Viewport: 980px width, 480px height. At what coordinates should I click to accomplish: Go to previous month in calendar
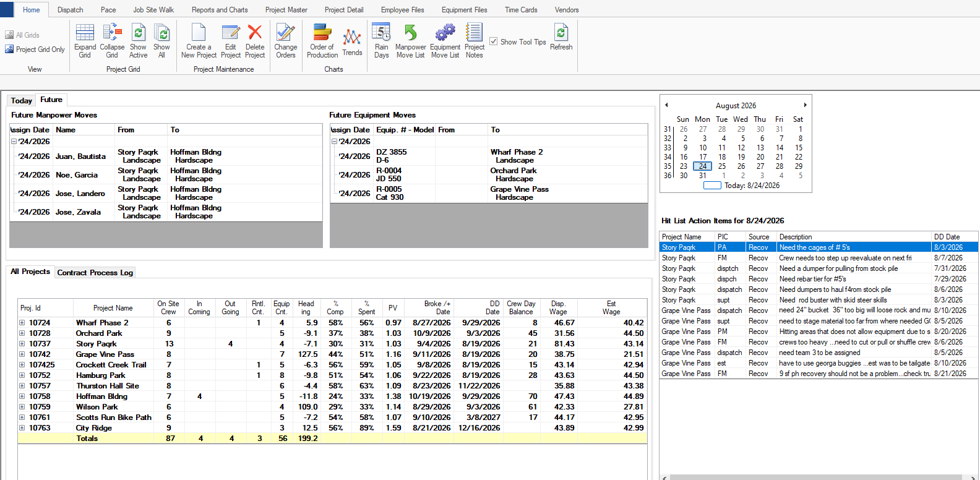(666, 105)
